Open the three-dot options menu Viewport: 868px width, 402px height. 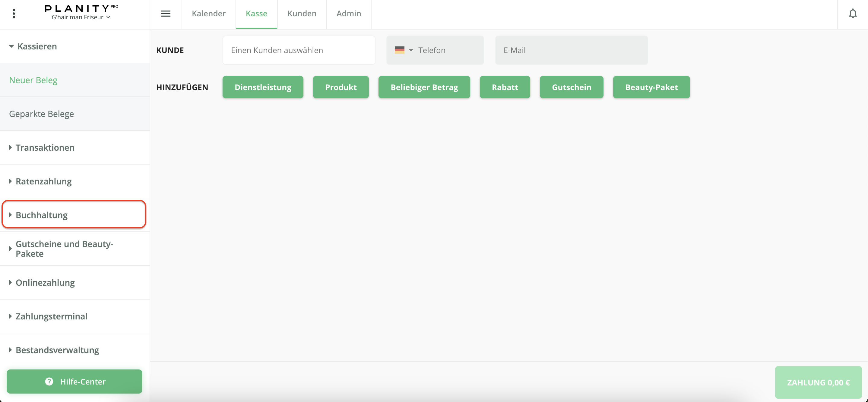14,14
